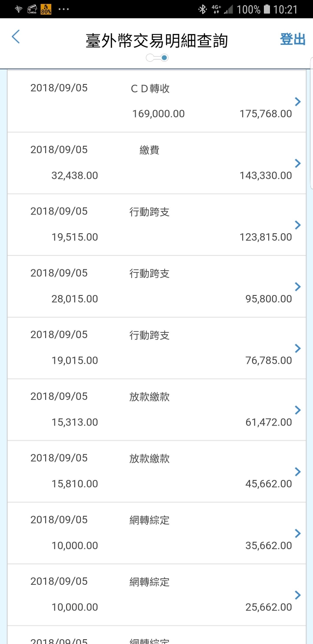Tap chevron of 行動跨支 28,015.00 row
The height and width of the screenshot is (644, 313).
pos(298,287)
